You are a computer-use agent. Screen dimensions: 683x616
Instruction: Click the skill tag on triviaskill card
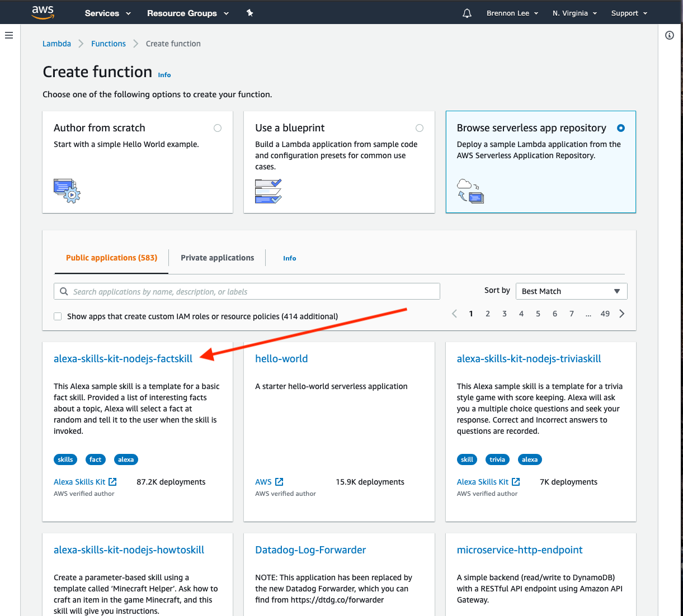[467, 459]
